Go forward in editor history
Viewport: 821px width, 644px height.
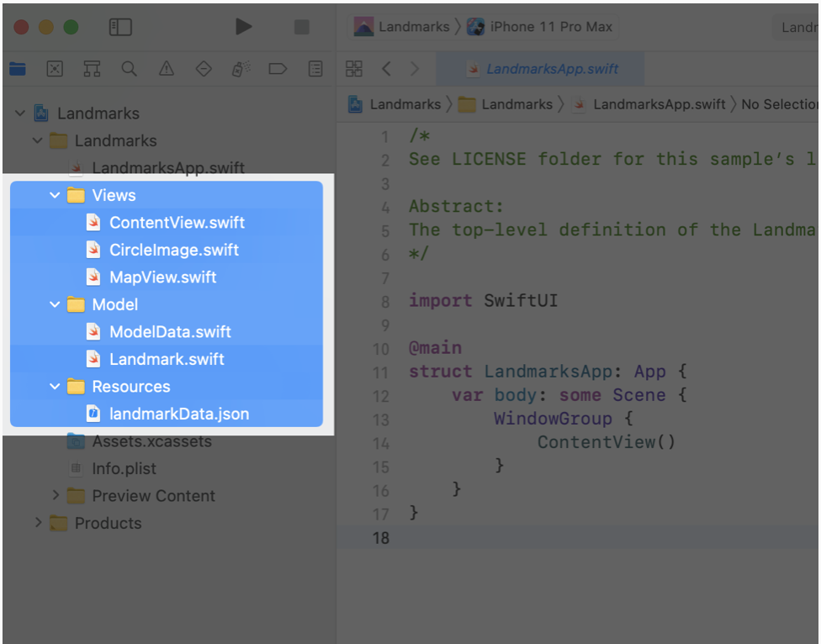(415, 69)
